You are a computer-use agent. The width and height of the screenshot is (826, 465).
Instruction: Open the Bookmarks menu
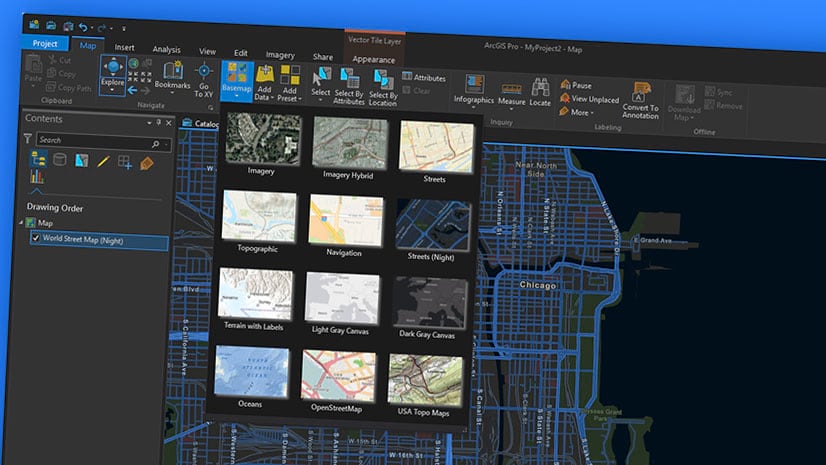tap(172, 76)
